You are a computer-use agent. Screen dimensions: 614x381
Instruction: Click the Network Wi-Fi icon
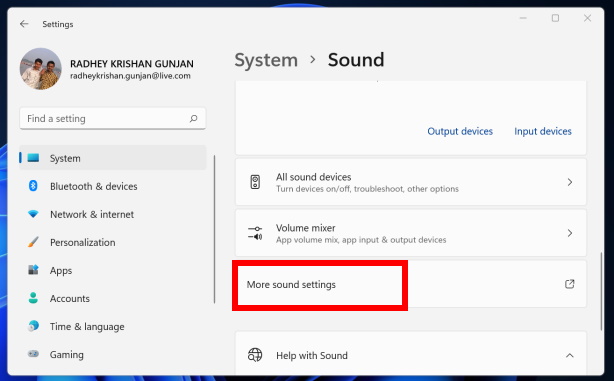pos(33,214)
